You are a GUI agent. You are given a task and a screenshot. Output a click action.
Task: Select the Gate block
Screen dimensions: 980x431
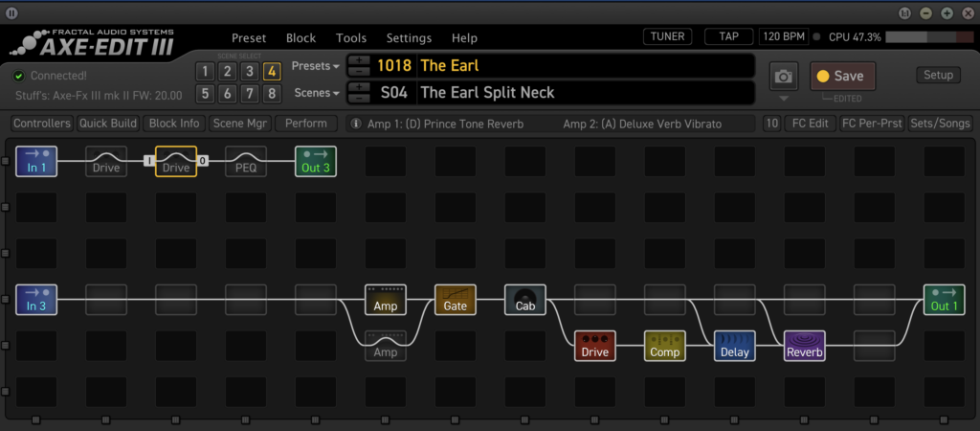point(456,300)
